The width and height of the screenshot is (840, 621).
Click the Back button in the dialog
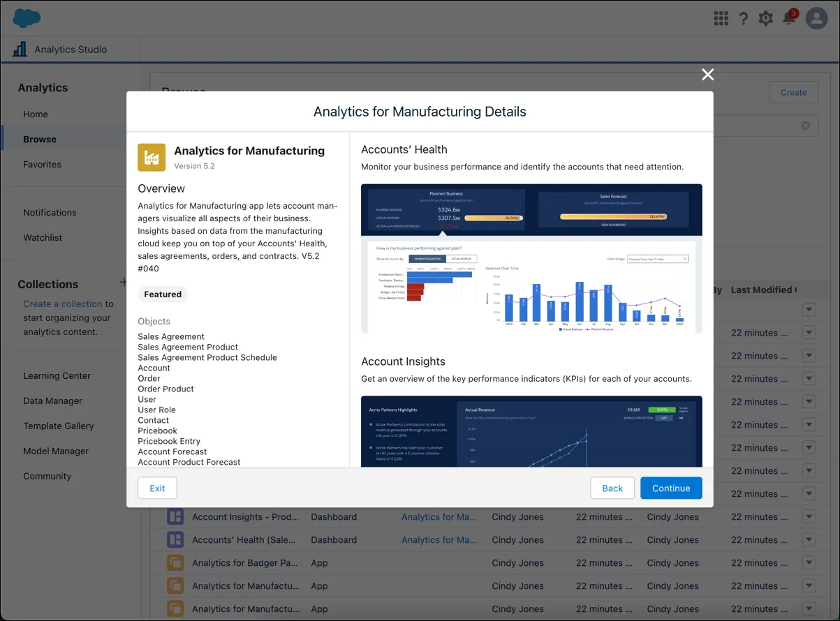click(x=612, y=488)
